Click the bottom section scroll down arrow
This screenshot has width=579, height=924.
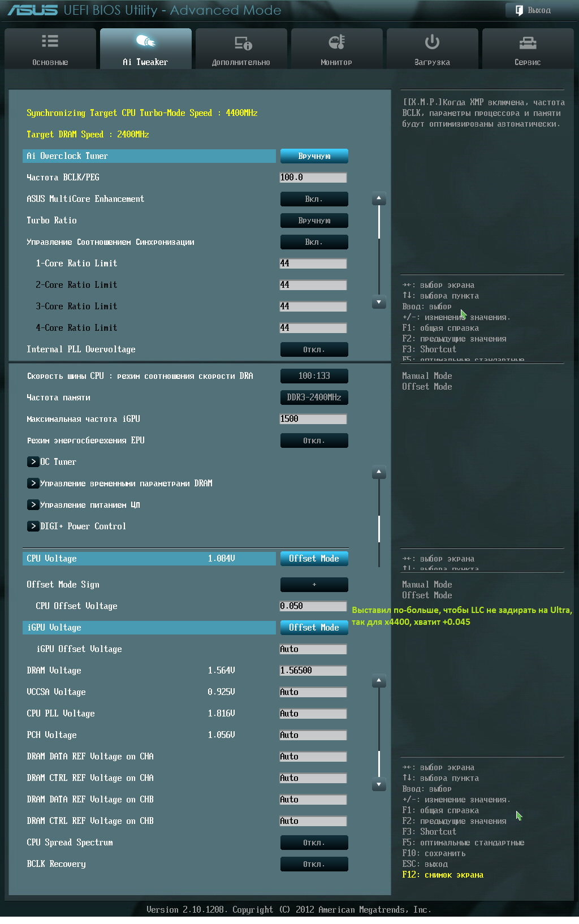379,785
